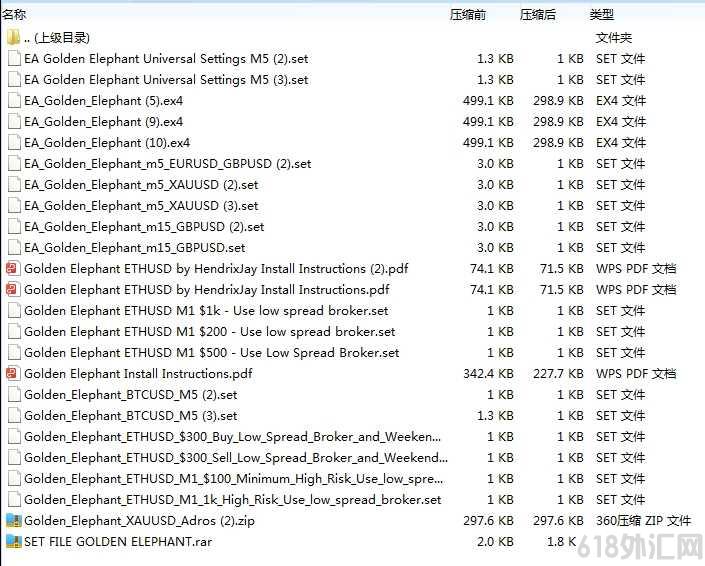Click file icon of EA_Golden_Elephant_m5_XAUUSD (2).set
705x566 pixels.
14,185
